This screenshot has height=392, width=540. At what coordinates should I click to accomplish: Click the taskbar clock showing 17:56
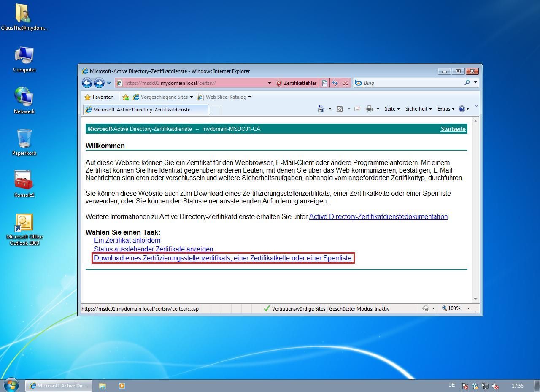pyautogui.click(x=517, y=386)
